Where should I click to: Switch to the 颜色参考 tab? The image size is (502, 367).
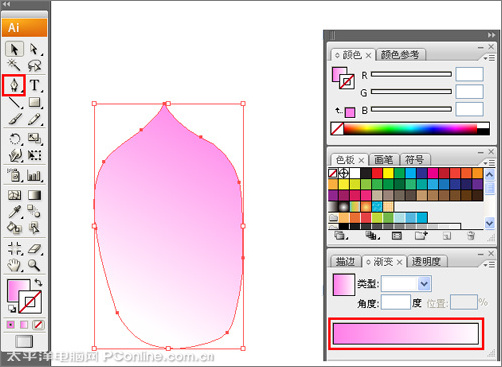pos(400,55)
